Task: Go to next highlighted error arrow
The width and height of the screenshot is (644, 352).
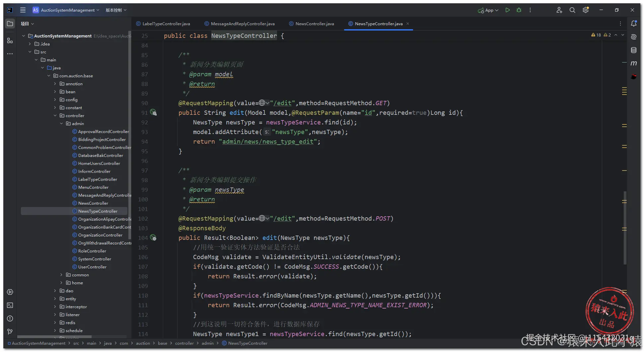Action: pyautogui.click(x=623, y=35)
